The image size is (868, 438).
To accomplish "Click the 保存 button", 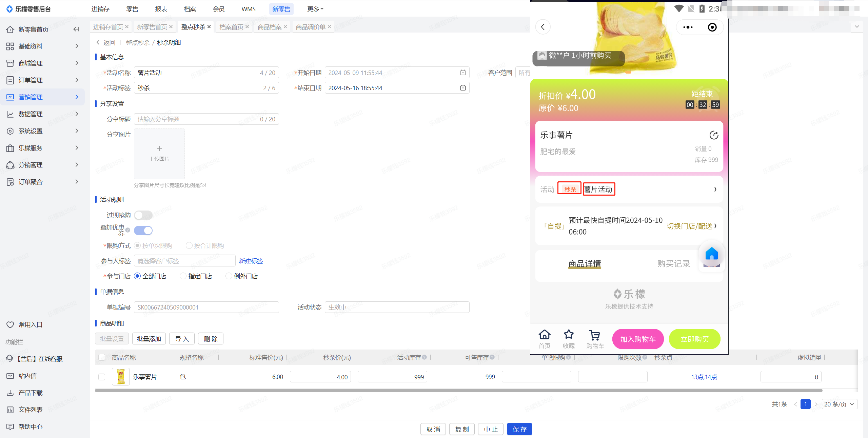I will (519, 429).
